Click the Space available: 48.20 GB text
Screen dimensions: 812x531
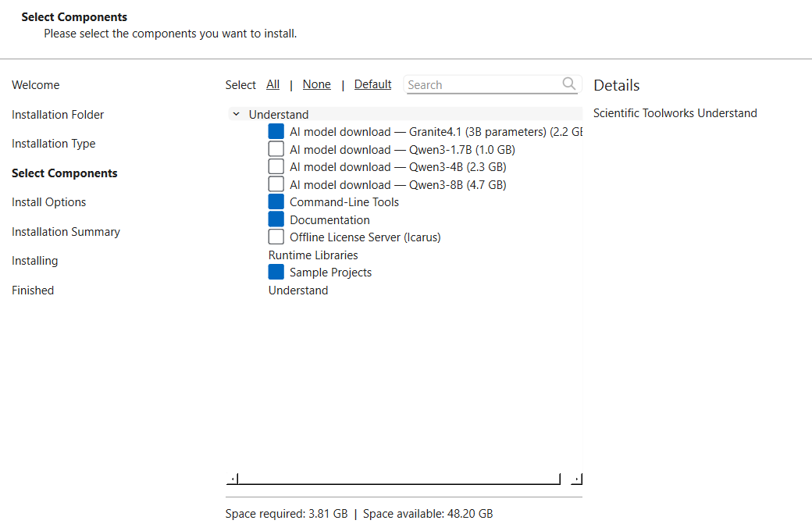(428, 513)
